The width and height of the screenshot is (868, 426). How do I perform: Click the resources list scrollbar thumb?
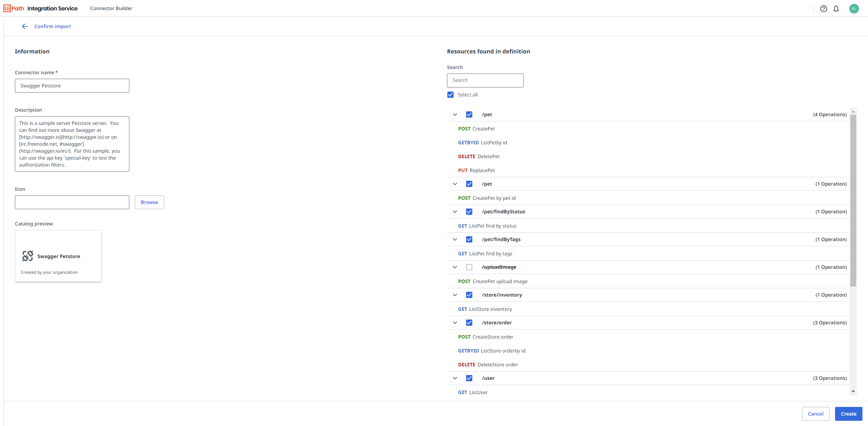pyautogui.click(x=853, y=201)
